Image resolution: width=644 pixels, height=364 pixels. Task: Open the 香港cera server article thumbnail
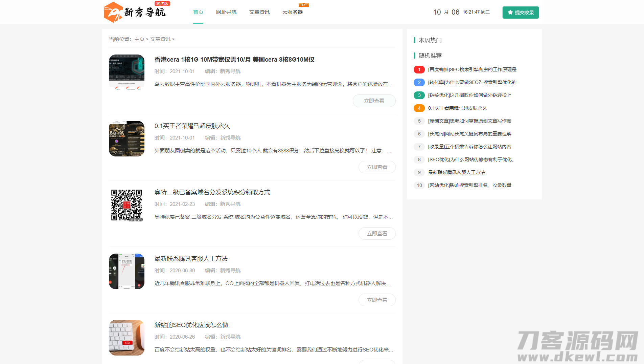tap(127, 72)
